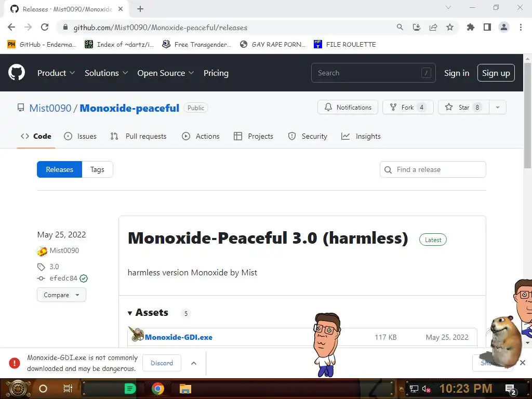Reload the page with refresh icon

pyautogui.click(x=45, y=27)
